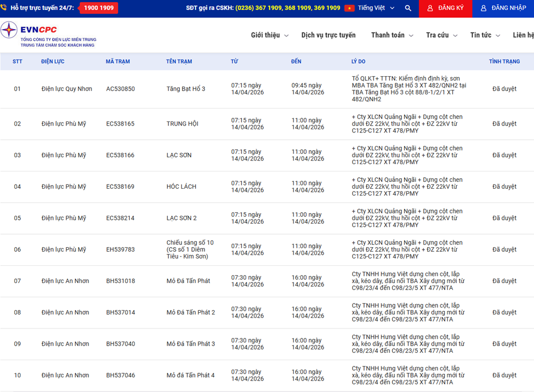
Task: Expand the Thanh toán menu
Action: pos(392,35)
